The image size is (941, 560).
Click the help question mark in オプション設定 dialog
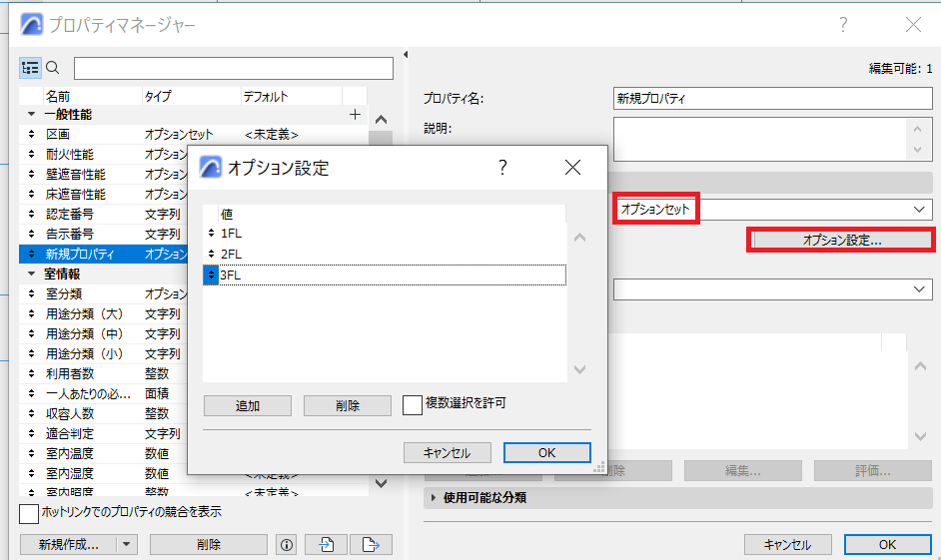click(502, 168)
